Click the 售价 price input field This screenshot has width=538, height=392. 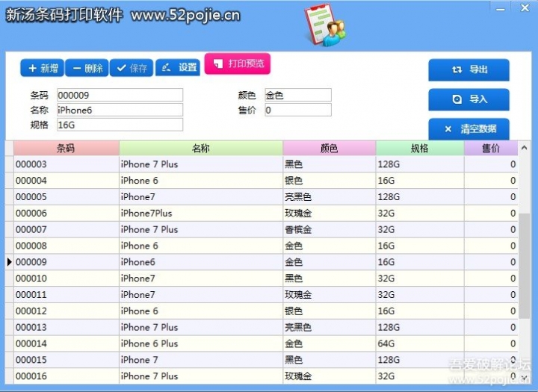click(297, 111)
